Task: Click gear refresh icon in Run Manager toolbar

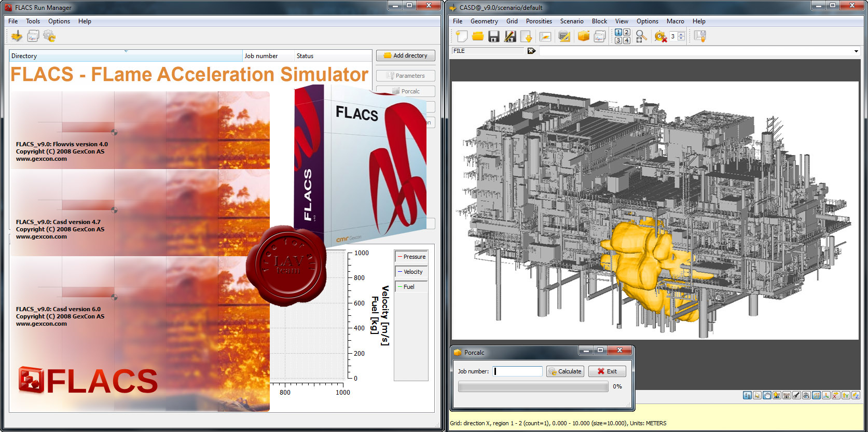Action: pos(49,36)
